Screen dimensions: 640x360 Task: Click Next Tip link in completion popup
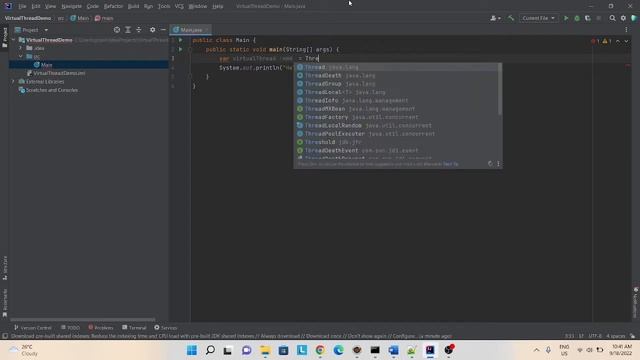[451, 164]
